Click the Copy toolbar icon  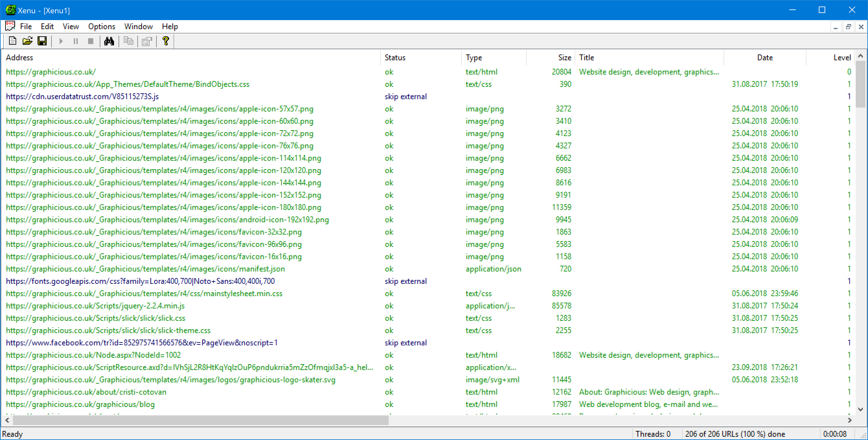[x=128, y=41]
